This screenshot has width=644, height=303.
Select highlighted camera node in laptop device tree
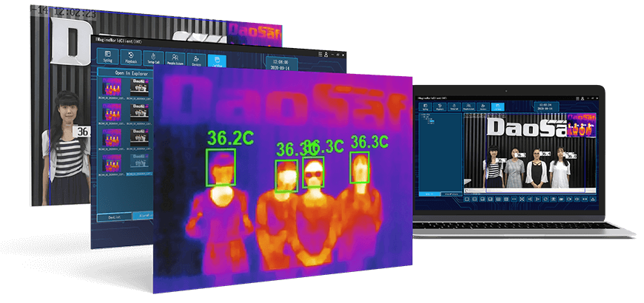click(432, 121)
